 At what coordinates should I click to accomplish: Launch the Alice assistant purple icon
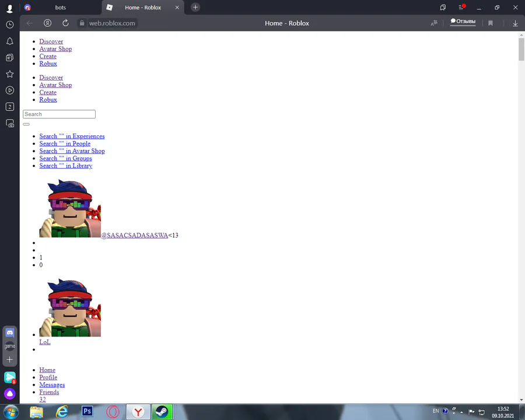[x=10, y=394]
